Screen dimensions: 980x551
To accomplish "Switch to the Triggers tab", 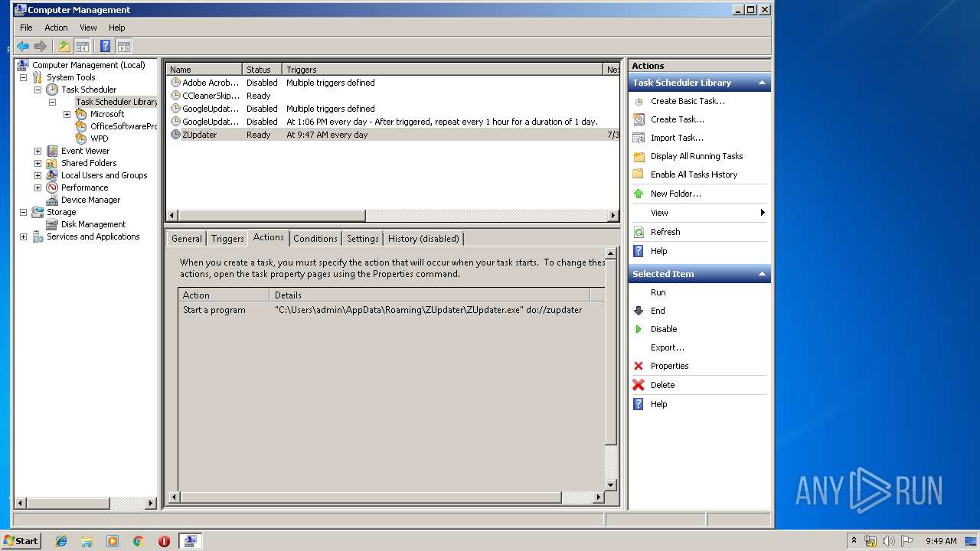I will (x=227, y=239).
